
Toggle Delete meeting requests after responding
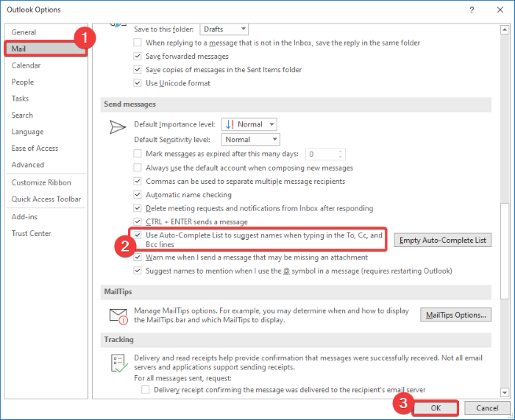(x=138, y=208)
